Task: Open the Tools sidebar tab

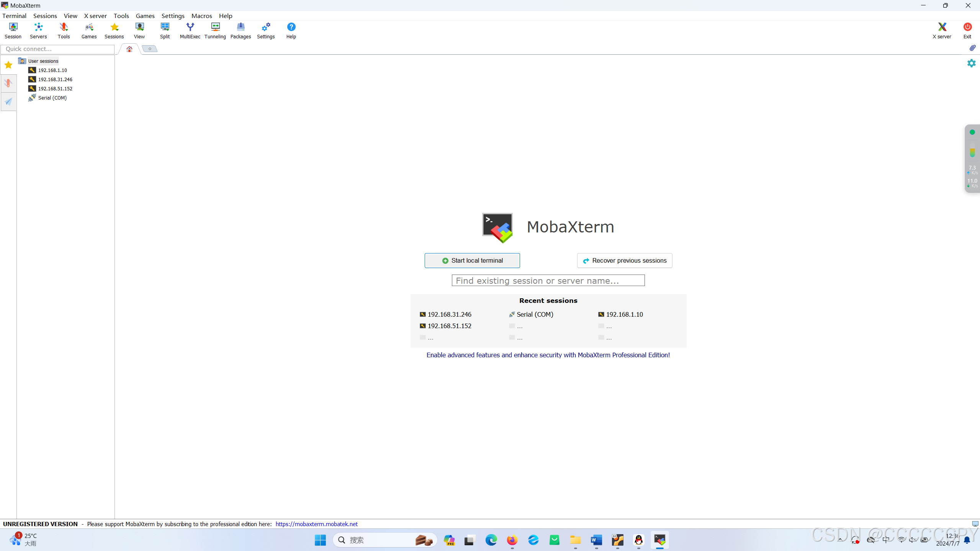Action: coord(8,83)
